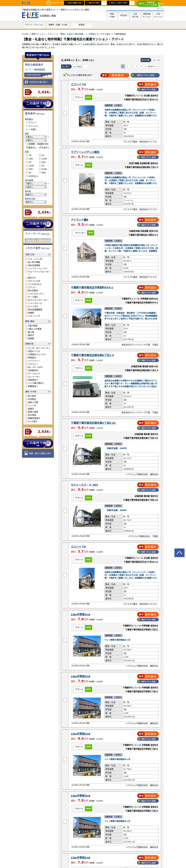186x868 pixels.
Task: Click the swap arrows icon to reselect municipality
Action: pos(26,82)
